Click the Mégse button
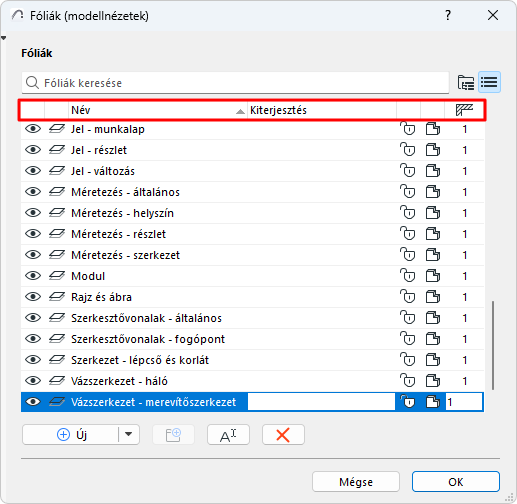Image resolution: width=517 pixels, height=504 pixels. coord(356,482)
